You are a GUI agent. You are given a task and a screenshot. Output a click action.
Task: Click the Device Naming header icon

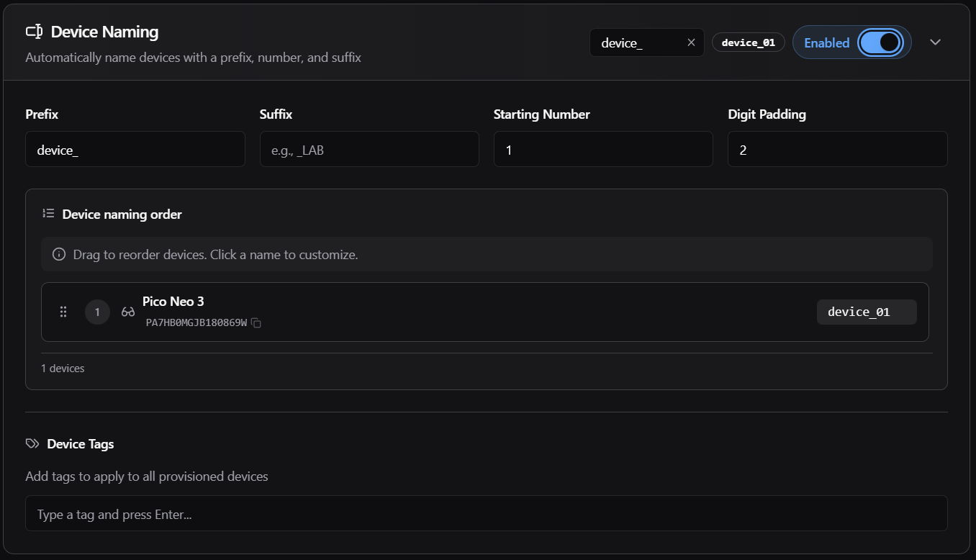(x=35, y=32)
